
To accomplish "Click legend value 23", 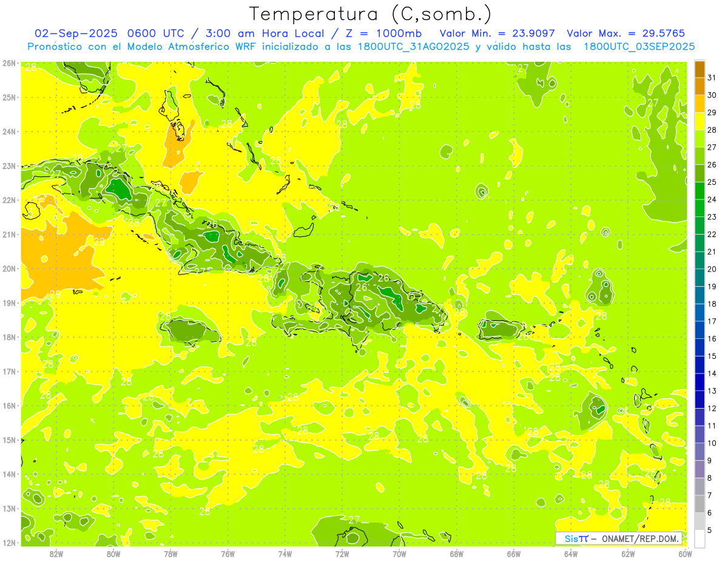I will (712, 216).
